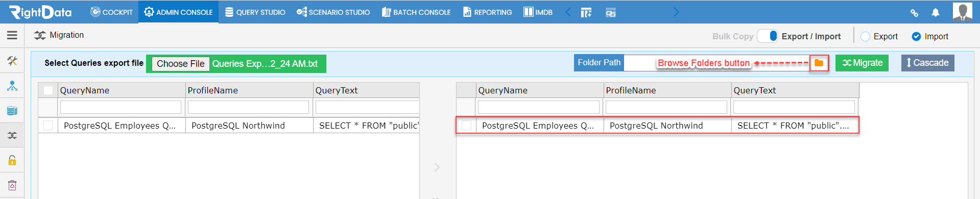Open the Reporting tab
The height and width of the screenshot is (199, 980).
(487, 12)
